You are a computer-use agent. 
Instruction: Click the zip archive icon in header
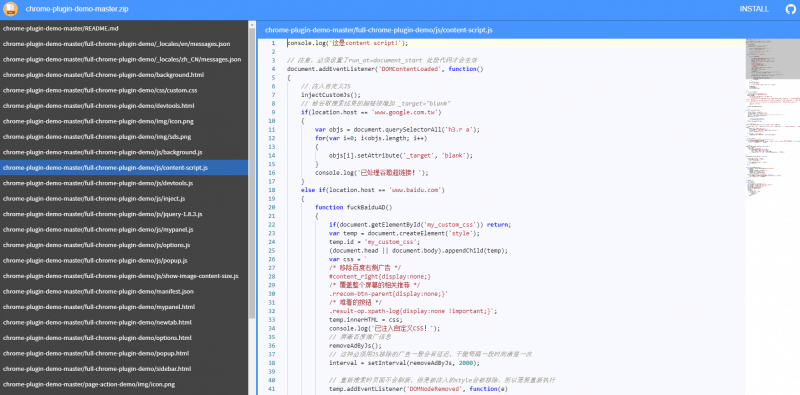(x=10, y=9)
